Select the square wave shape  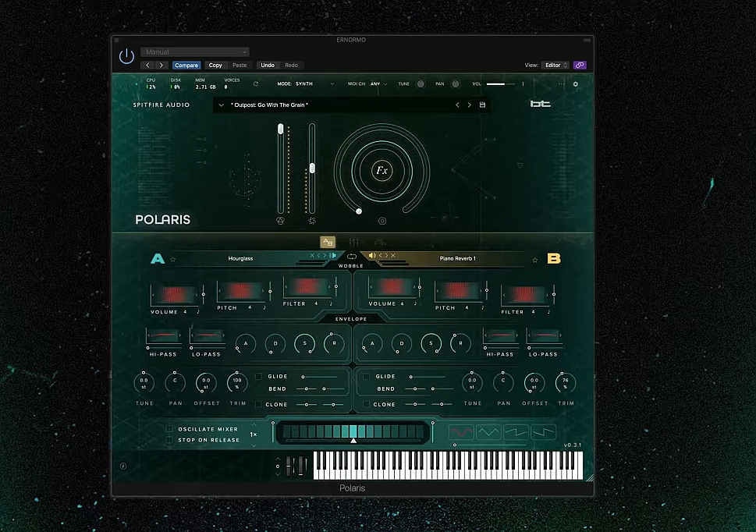pyautogui.click(x=543, y=432)
